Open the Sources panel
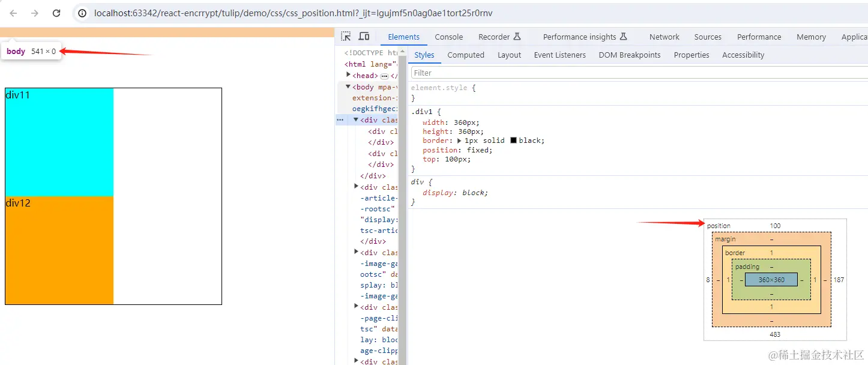Image resolution: width=868 pixels, height=365 pixels. (x=708, y=37)
